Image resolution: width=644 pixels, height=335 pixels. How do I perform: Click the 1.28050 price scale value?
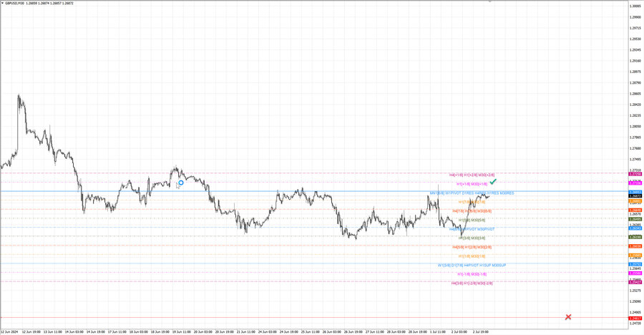coord(635,127)
